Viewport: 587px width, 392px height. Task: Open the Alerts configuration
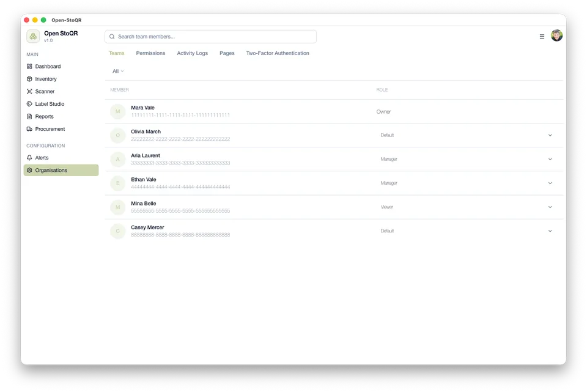tap(61, 158)
